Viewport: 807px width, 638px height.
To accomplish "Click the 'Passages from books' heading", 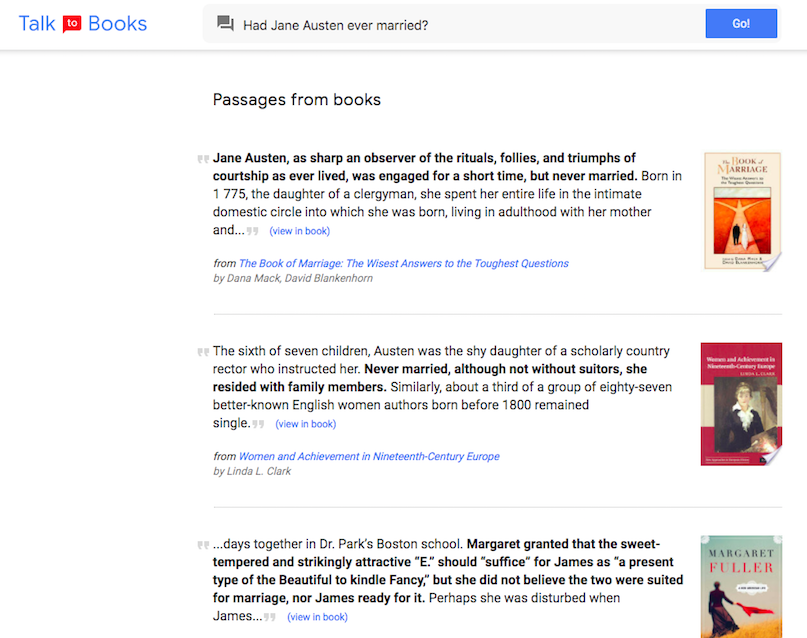I will 297,100.
